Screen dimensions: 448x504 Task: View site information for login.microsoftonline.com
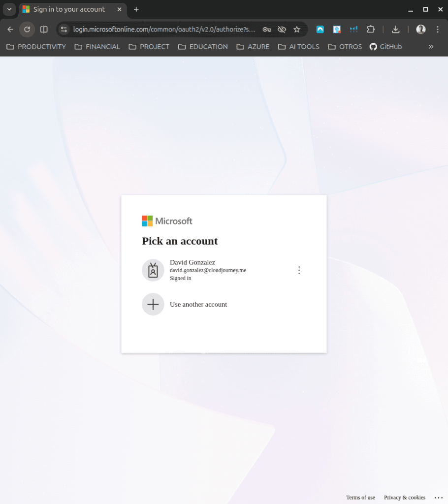[x=64, y=30]
